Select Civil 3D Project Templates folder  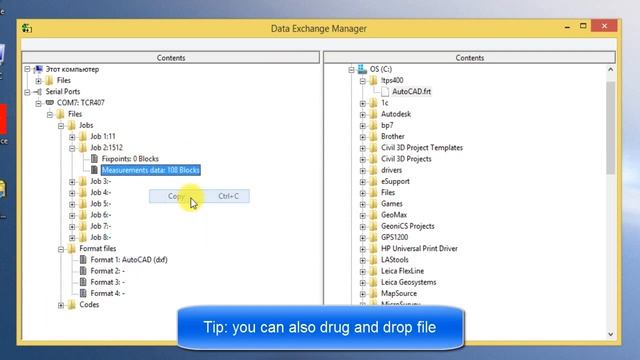pyautogui.click(x=422, y=147)
